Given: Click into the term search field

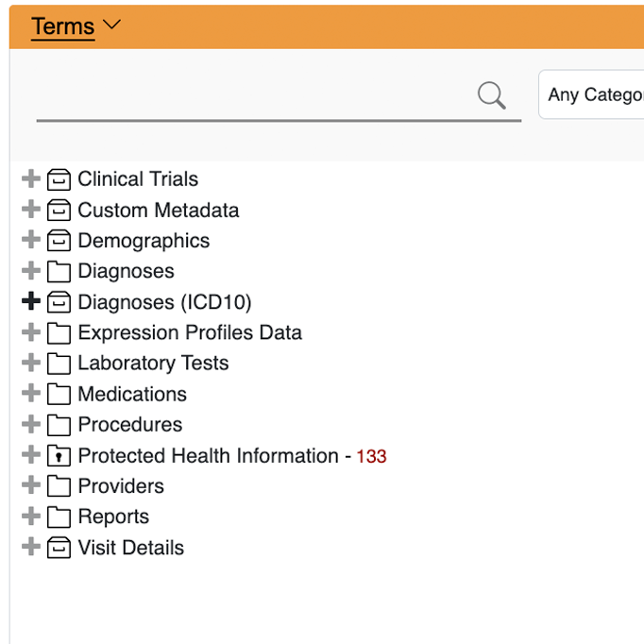Looking at the screenshot, I should click(x=255, y=96).
